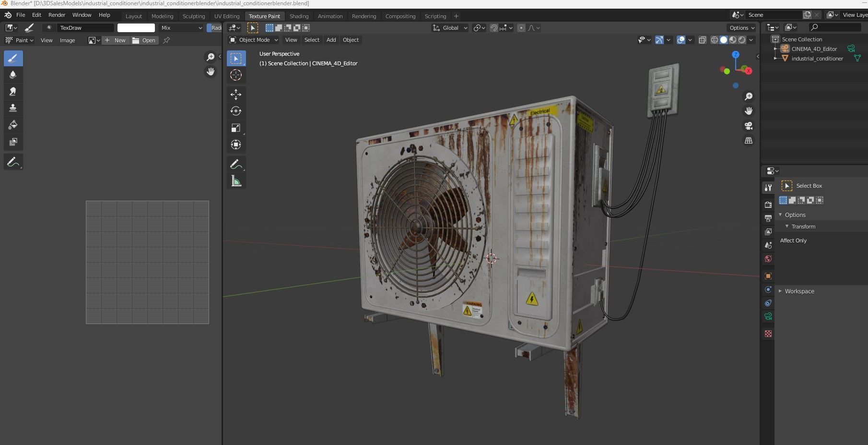
Task: Toggle the image pin icon
Action: [166, 40]
